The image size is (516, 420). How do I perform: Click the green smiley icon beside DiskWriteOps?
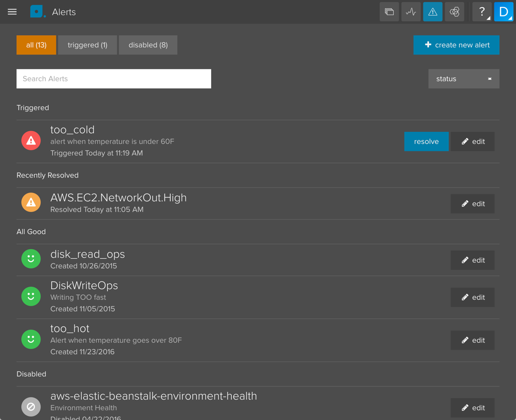coord(31,296)
